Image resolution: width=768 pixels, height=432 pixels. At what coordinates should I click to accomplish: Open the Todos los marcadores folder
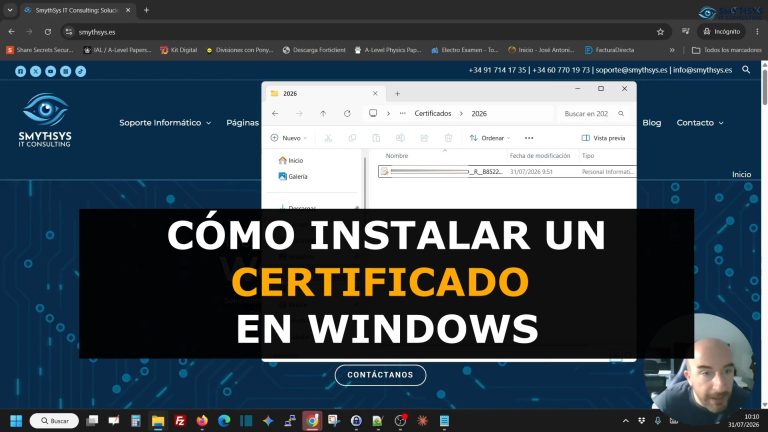click(727, 50)
